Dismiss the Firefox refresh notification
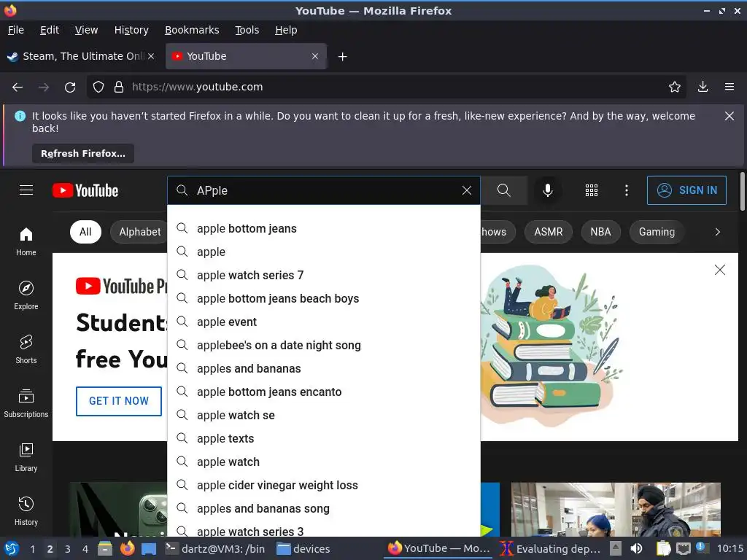 729,116
